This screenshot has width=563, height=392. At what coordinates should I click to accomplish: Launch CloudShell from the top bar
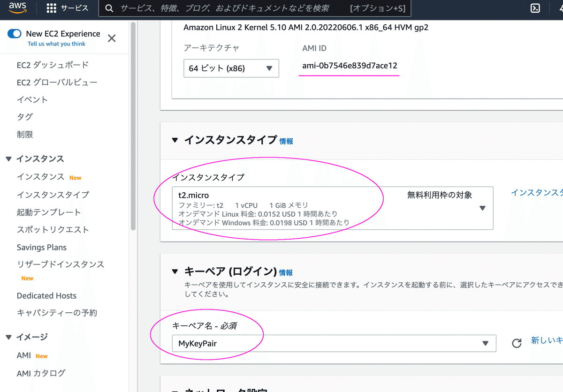pyautogui.click(x=534, y=8)
